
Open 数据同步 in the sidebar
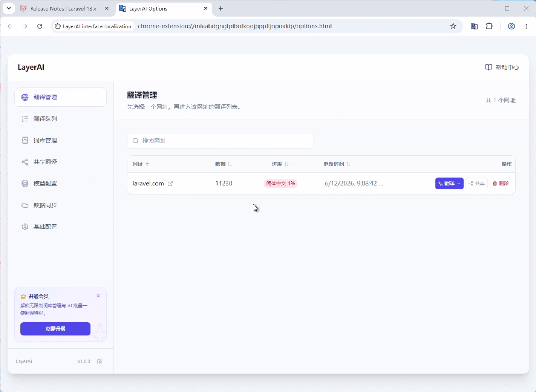(x=60, y=205)
